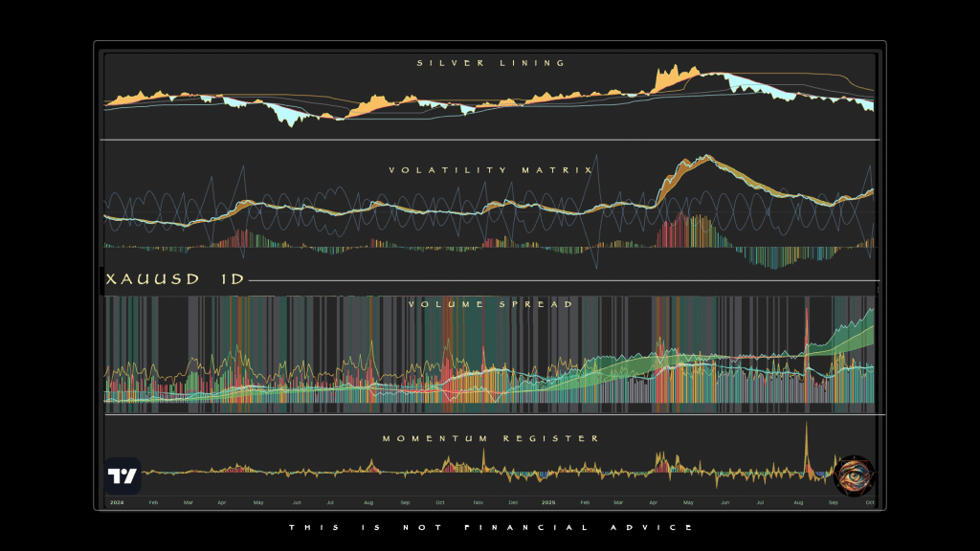Click the 2025 label on time axis
The image size is (980, 551).
(x=548, y=502)
